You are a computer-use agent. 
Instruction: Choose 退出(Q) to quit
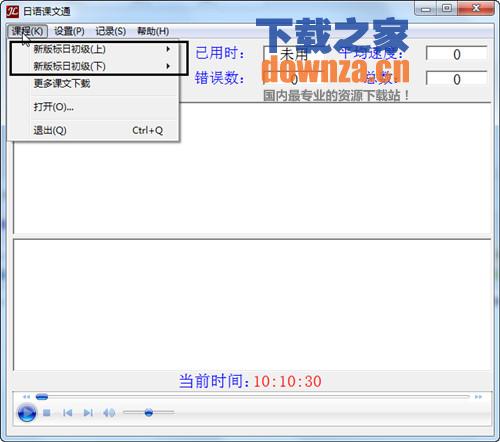(94, 130)
